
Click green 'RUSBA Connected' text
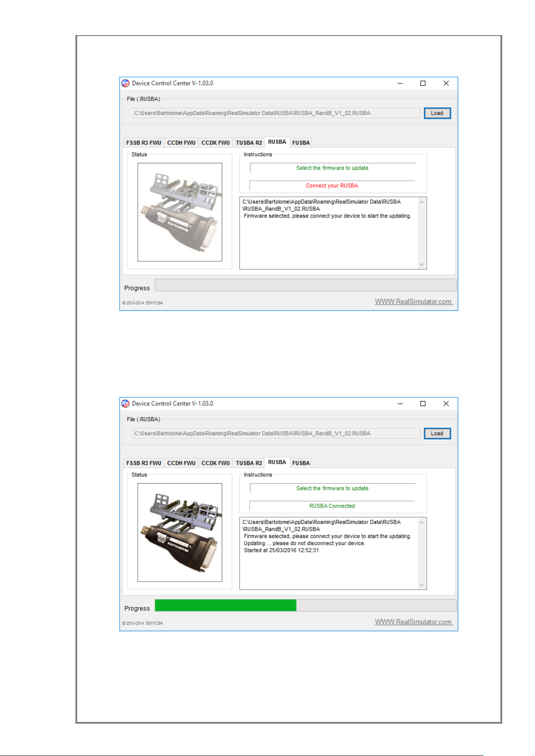coord(332,506)
